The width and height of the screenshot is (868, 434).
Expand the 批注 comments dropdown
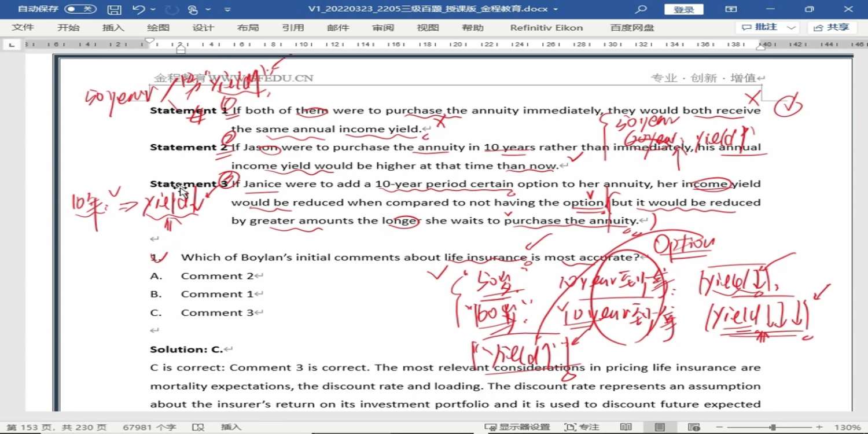(791, 27)
